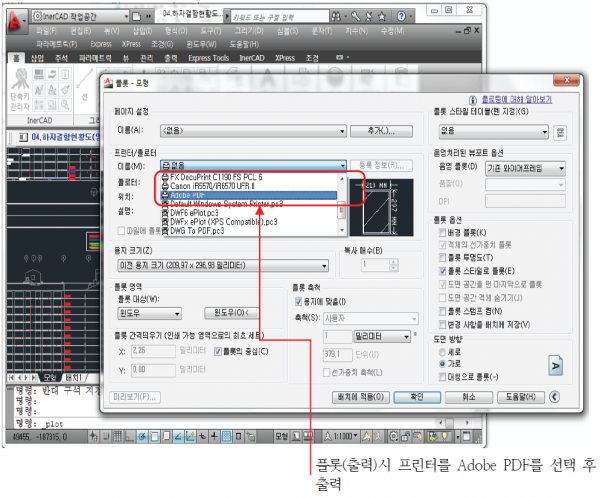Toggle polar tracking icon in status bar
Image resolution: width=600 pixels, height=497 pixels.
[142, 436]
